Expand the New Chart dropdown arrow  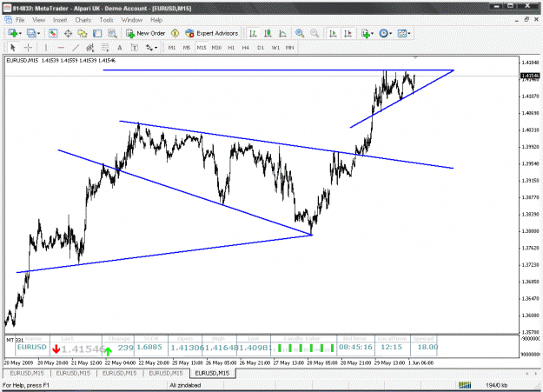click(x=20, y=34)
